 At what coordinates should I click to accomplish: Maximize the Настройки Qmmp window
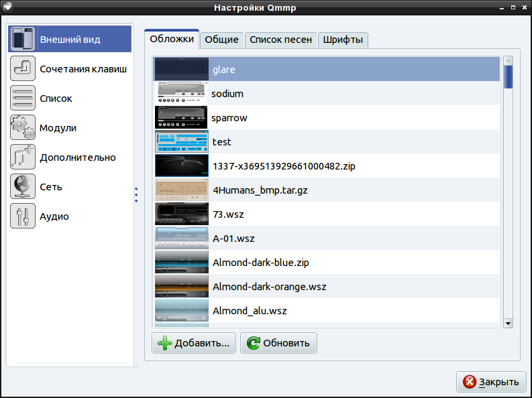tap(513, 7)
